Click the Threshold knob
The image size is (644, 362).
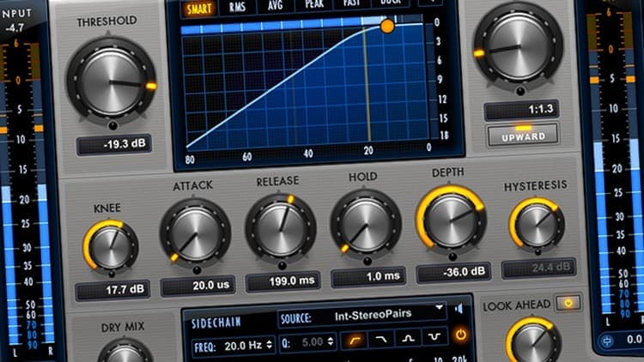pyautogui.click(x=112, y=82)
